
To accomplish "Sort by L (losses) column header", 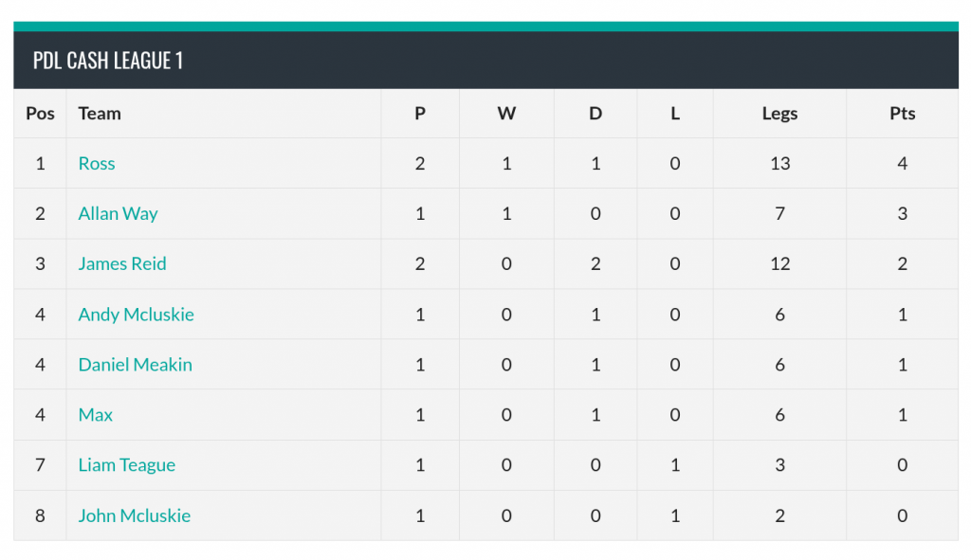I will pyautogui.click(x=675, y=114).
